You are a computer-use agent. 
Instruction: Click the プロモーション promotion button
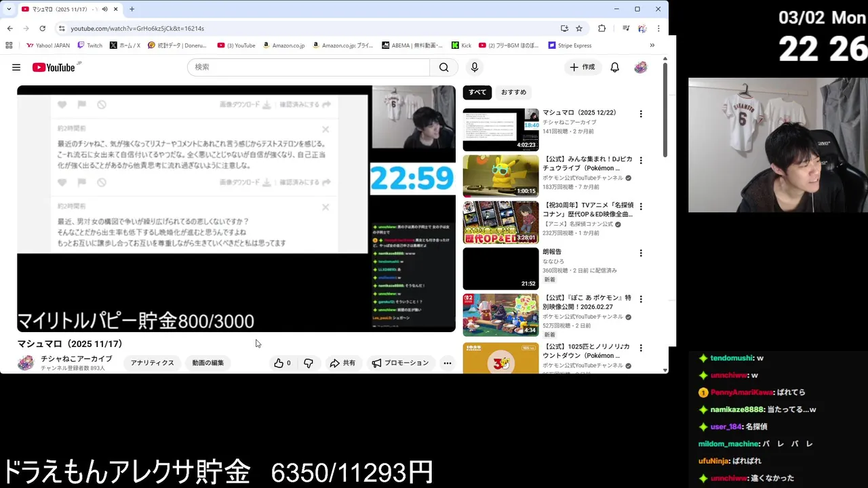click(400, 363)
